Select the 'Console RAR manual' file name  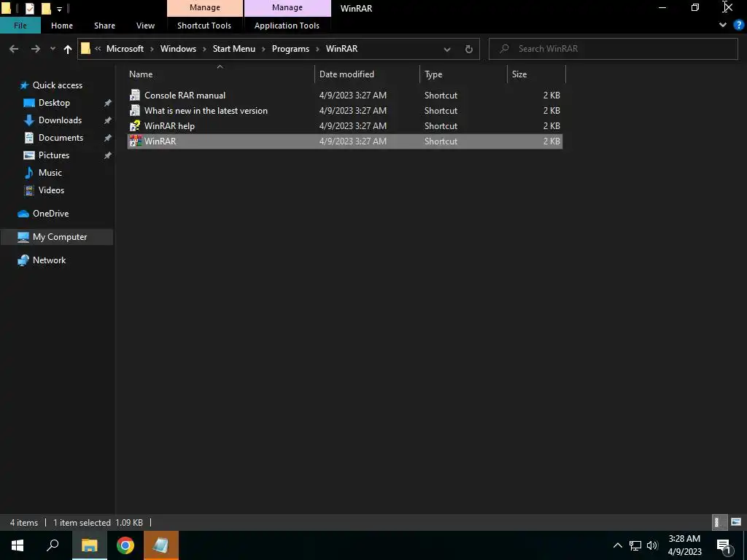[x=185, y=96]
